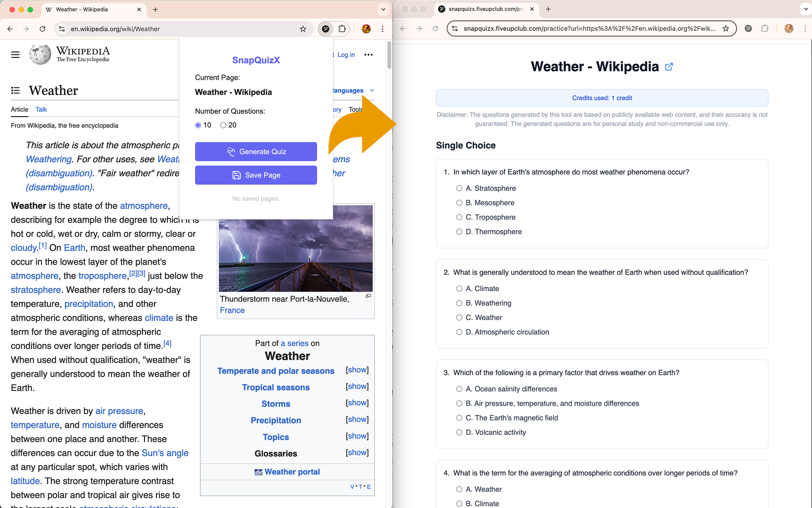Bookmark the snapquizx page with the star icon
Viewport: 812px width, 508px height.
click(726, 28)
